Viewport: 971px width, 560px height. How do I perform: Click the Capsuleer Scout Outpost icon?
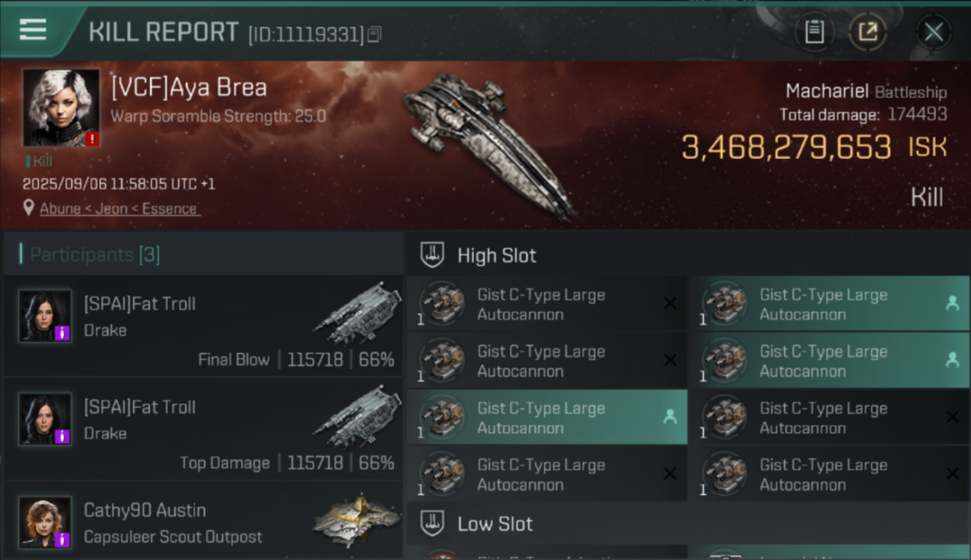357,520
